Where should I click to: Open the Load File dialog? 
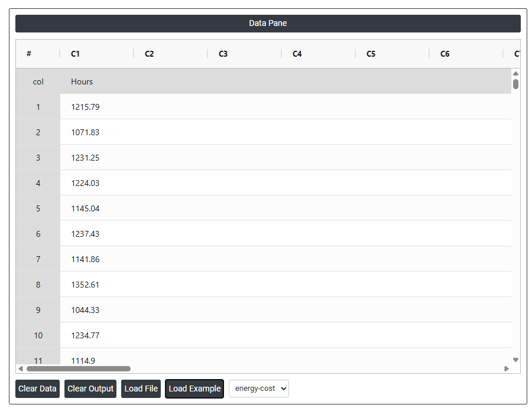click(141, 389)
